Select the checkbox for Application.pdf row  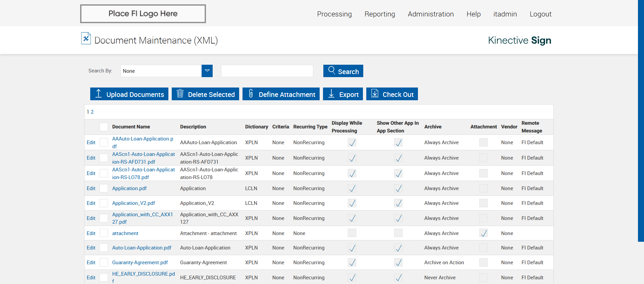click(104, 188)
